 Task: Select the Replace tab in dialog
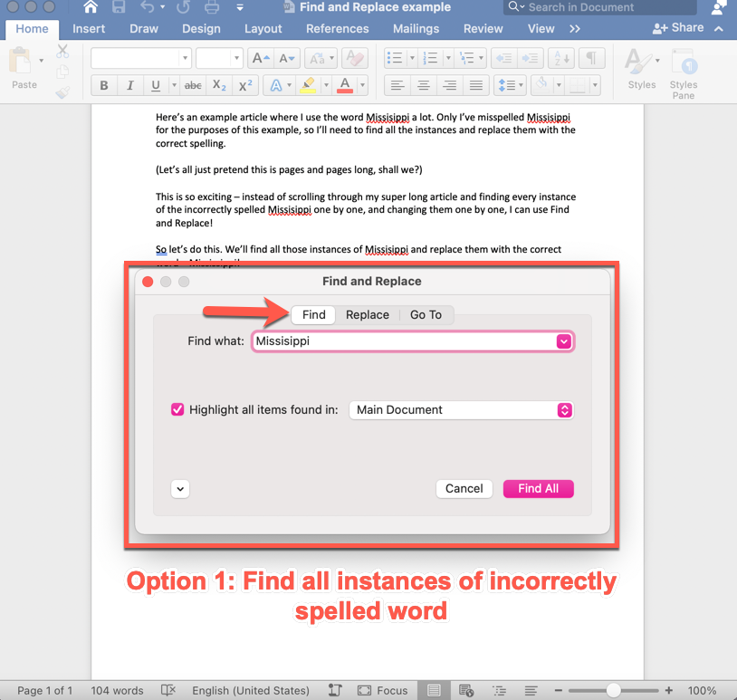point(368,315)
